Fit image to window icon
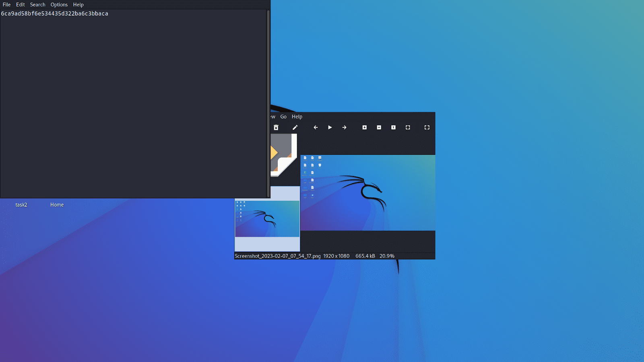This screenshot has height=362, width=644. (x=408, y=128)
